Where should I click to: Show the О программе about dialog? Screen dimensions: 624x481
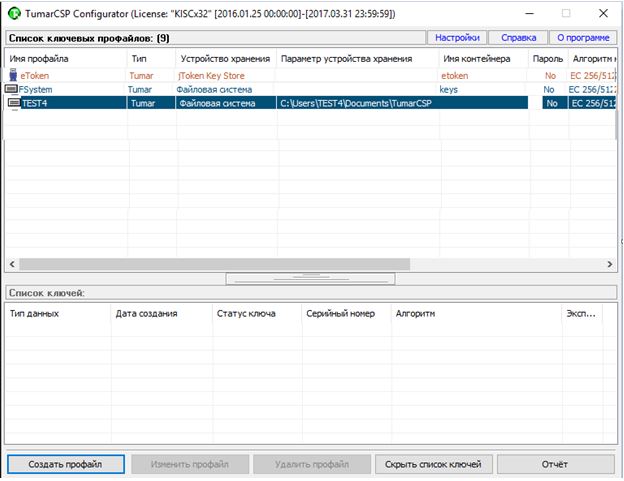coord(582,38)
